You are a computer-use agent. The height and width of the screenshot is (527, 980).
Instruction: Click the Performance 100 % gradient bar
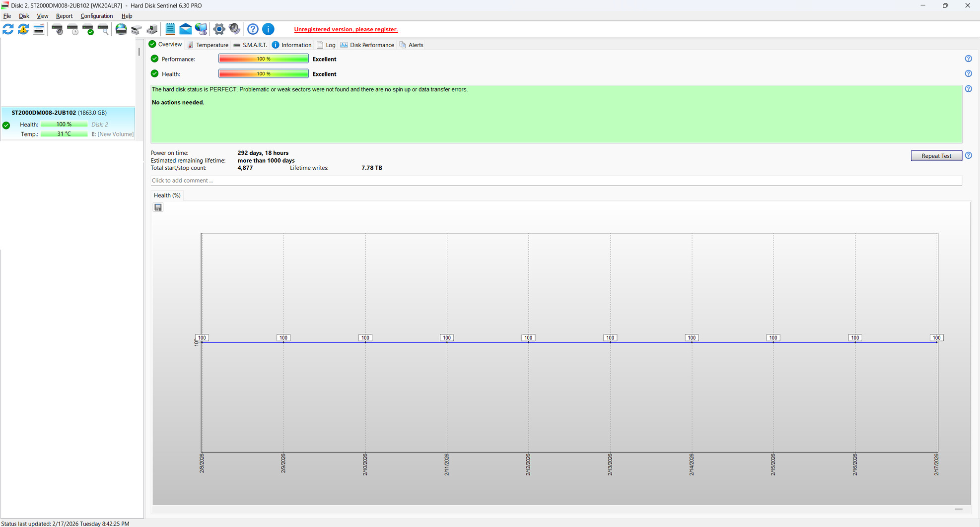coord(264,59)
